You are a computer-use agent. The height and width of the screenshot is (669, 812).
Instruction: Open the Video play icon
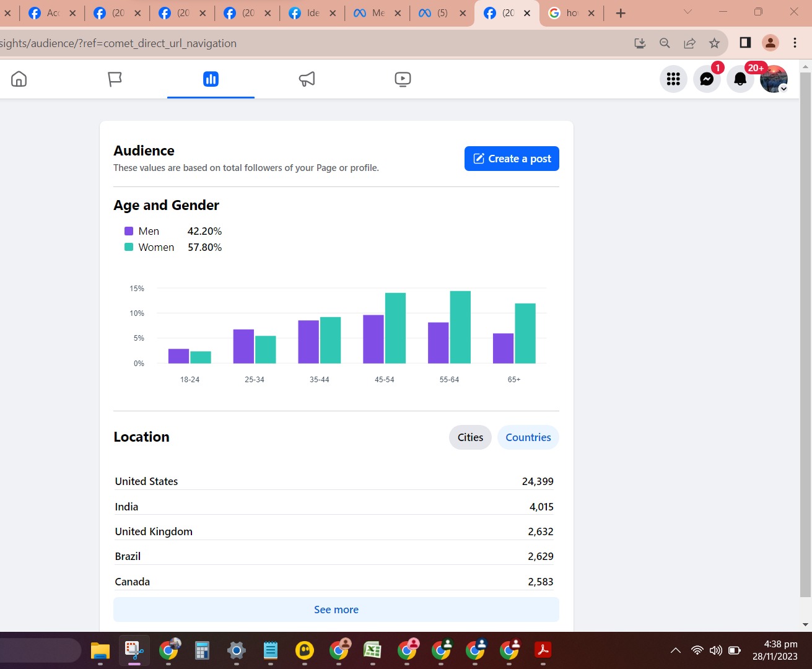(x=403, y=79)
